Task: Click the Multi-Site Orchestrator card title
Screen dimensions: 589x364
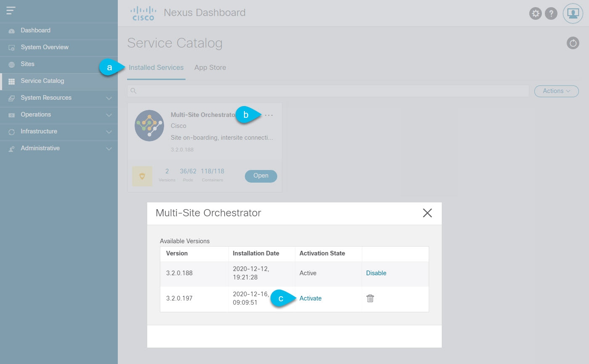Action: (x=203, y=115)
